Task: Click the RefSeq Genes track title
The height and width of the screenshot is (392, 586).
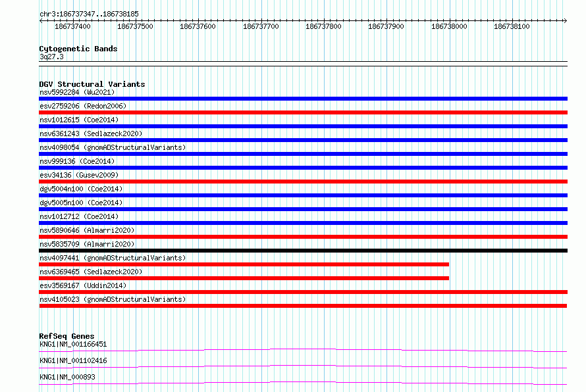Action: pos(67,336)
